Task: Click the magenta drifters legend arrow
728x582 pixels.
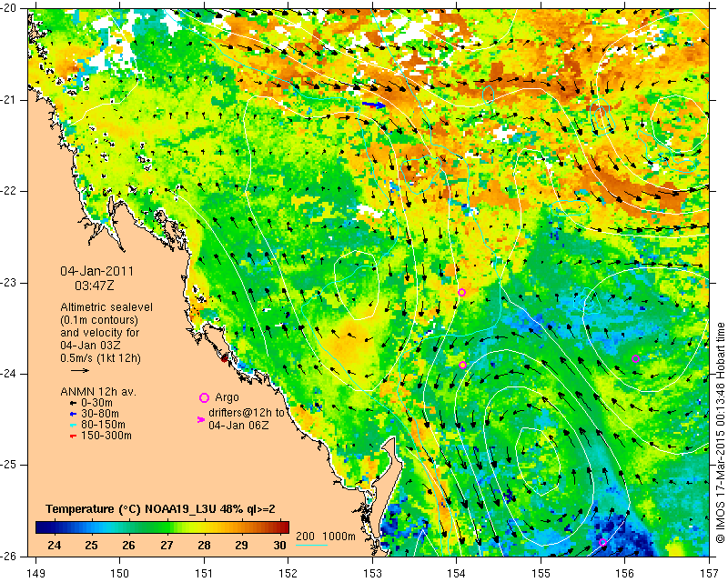Action: click(x=200, y=419)
